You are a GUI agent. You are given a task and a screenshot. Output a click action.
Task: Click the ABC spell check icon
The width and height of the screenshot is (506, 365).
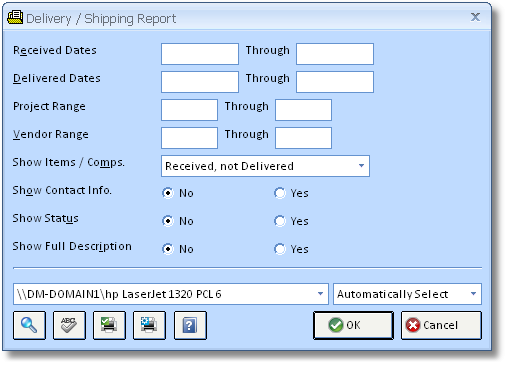point(69,325)
